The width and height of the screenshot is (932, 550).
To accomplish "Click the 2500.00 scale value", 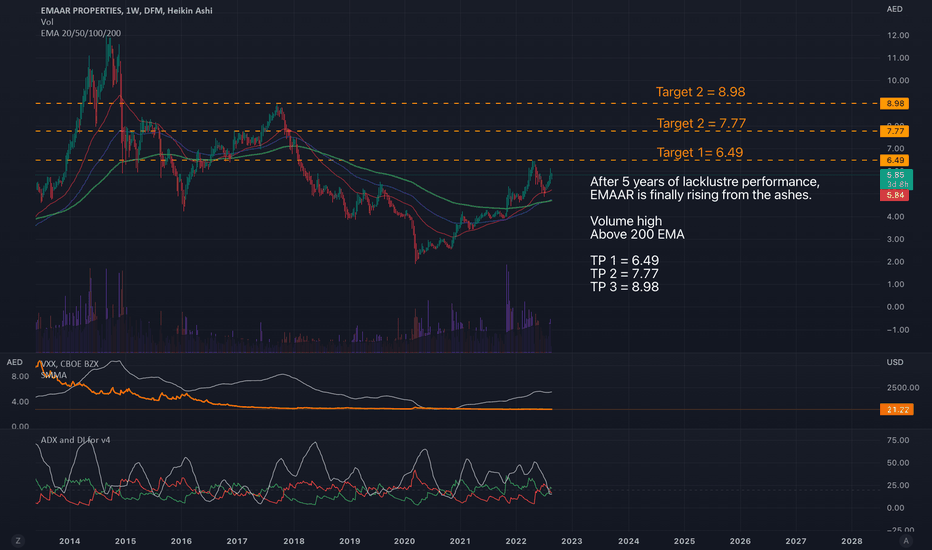I will pyautogui.click(x=903, y=387).
